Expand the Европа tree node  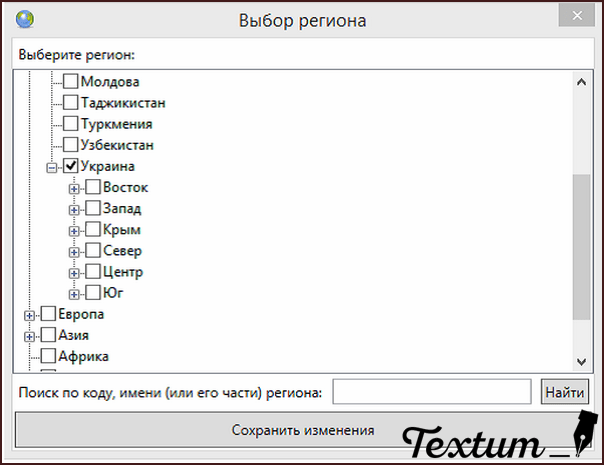point(29,316)
